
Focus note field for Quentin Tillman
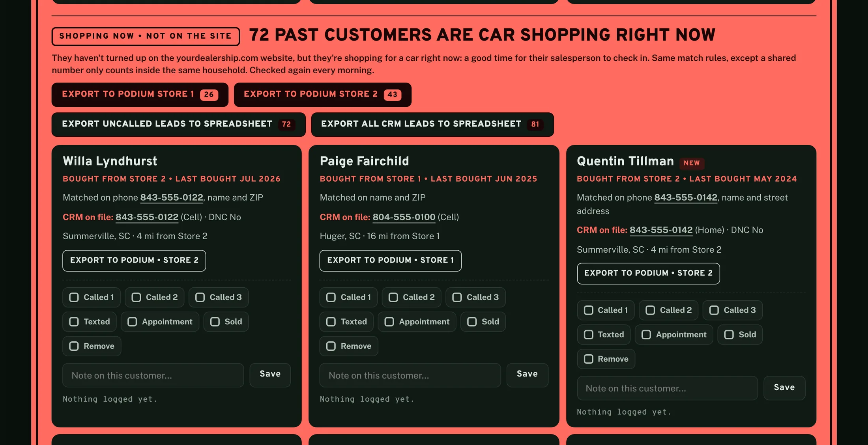pos(668,389)
